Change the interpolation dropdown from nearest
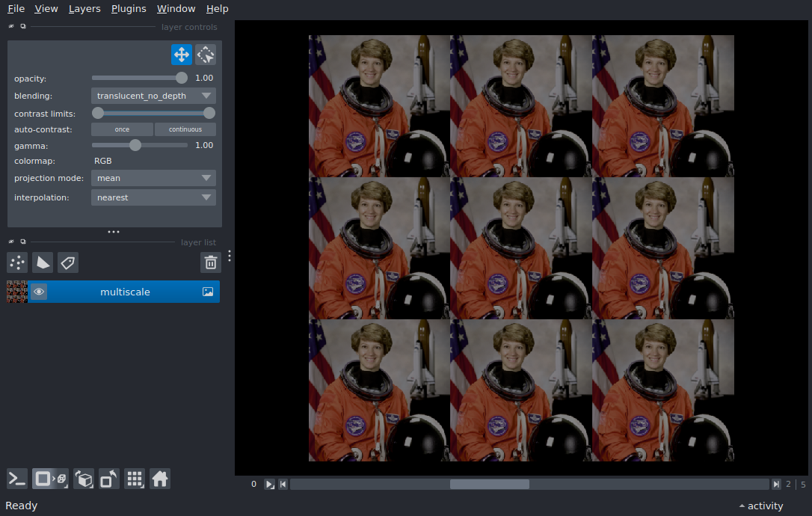 pos(153,197)
